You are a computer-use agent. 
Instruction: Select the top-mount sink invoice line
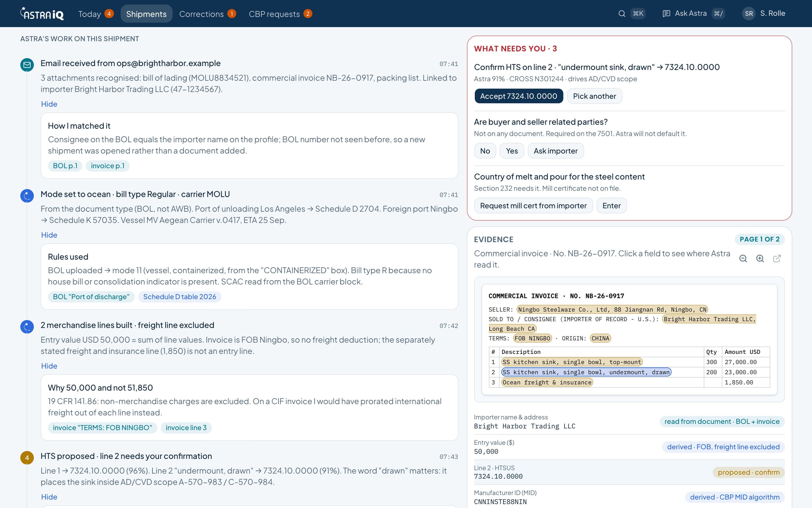(x=572, y=362)
